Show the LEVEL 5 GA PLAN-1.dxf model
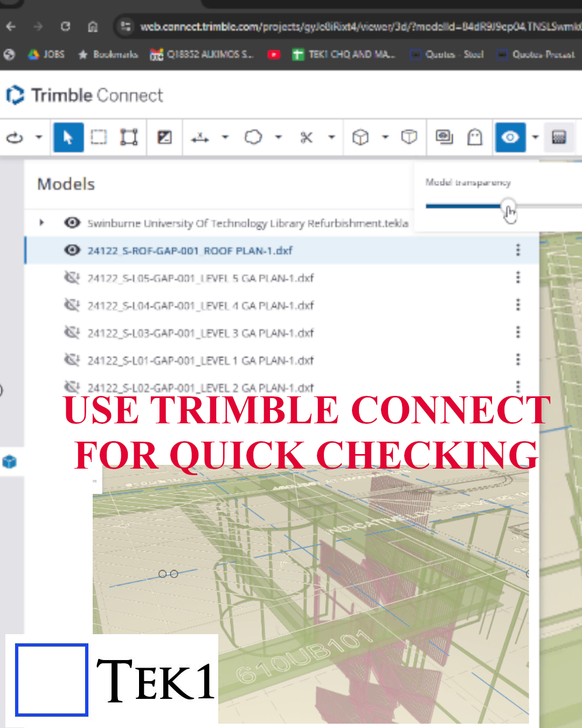This screenshot has height=728, width=582. click(72, 278)
